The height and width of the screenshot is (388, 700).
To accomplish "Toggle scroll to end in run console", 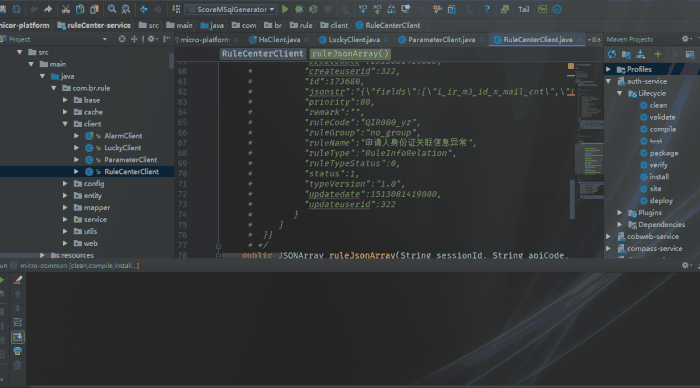I will coord(17,337).
